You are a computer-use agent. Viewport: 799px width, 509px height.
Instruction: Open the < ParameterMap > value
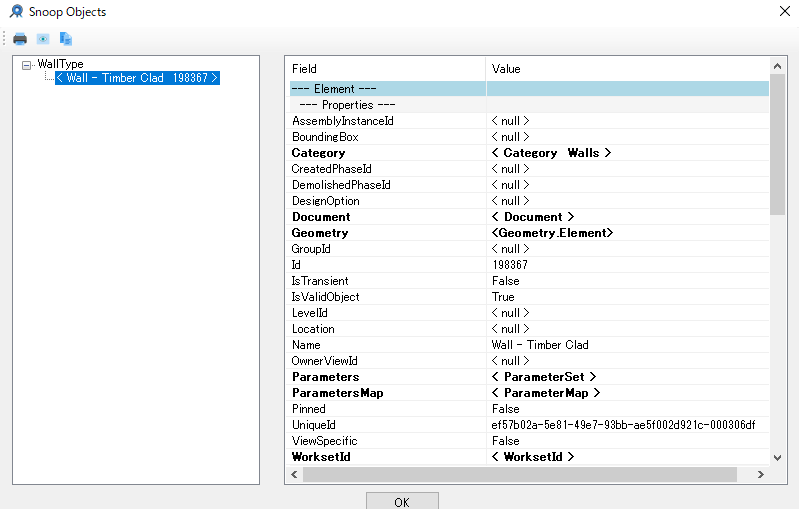(x=546, y=393)
